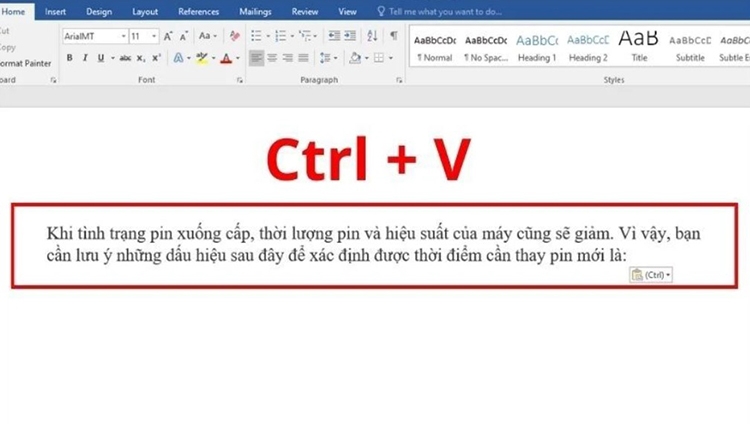
Task: Open Font dialog launcher
Action: pyautogui.click(x=240, y=80)
